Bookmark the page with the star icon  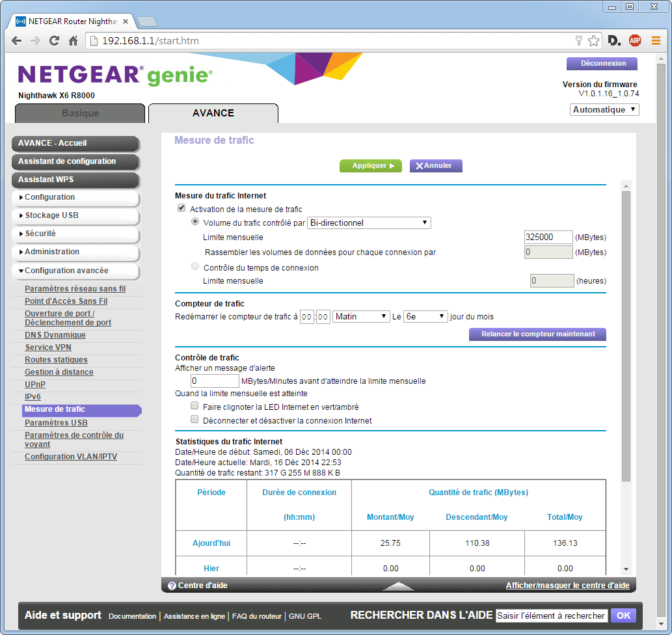pyautogui.click(x=593, y=41)
